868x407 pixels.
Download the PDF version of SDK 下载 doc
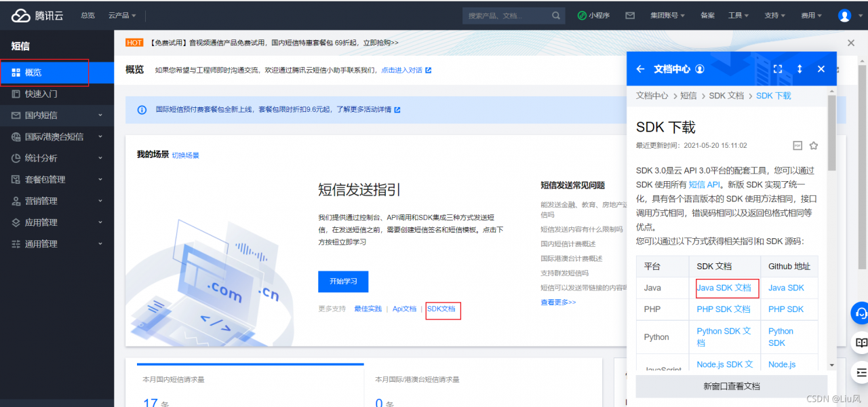click(x=797, y=144)
